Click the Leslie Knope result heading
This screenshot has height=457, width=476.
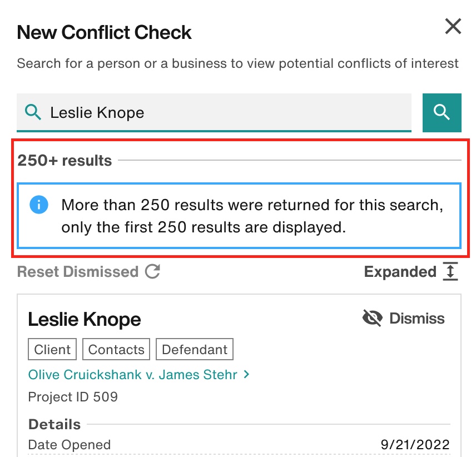click(x=85, y=319)
